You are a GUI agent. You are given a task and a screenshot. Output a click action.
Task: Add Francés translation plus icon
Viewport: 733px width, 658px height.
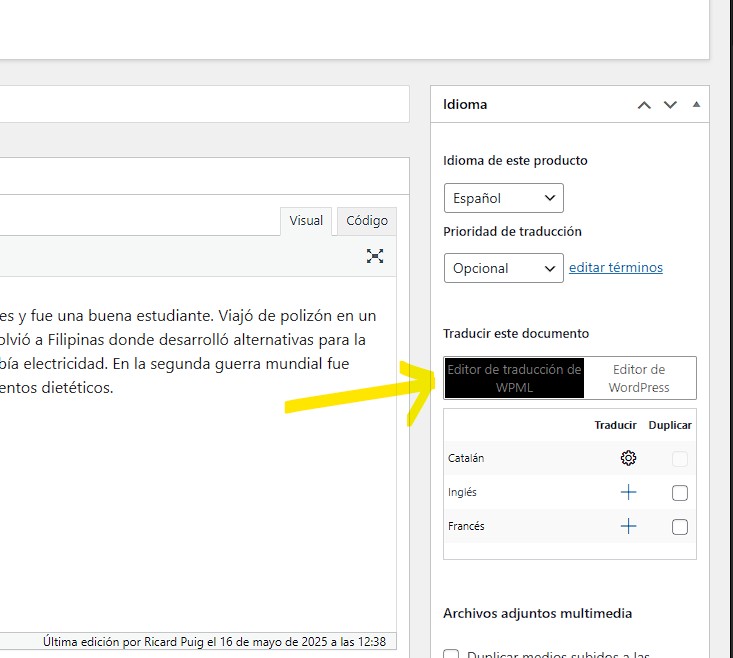[628, 526]
